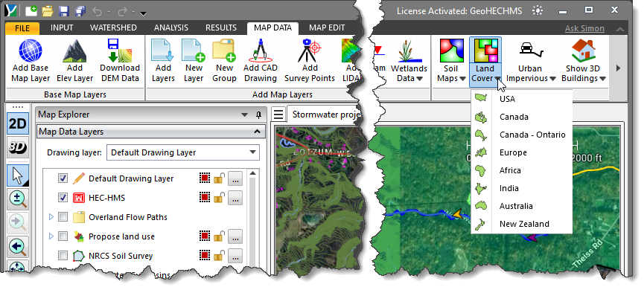The image size is (644, 287).
Task: Choose Europe land cover option
Action: (x=522, y=152)
